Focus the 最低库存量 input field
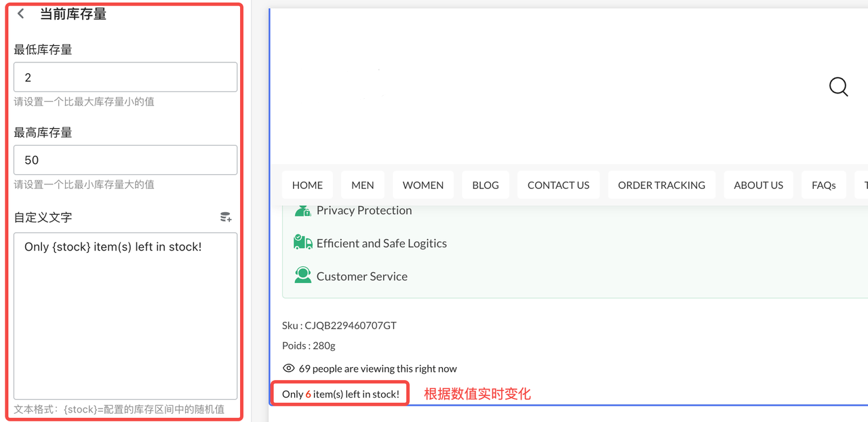Viewport: 868px width, 422px height. 125,77
